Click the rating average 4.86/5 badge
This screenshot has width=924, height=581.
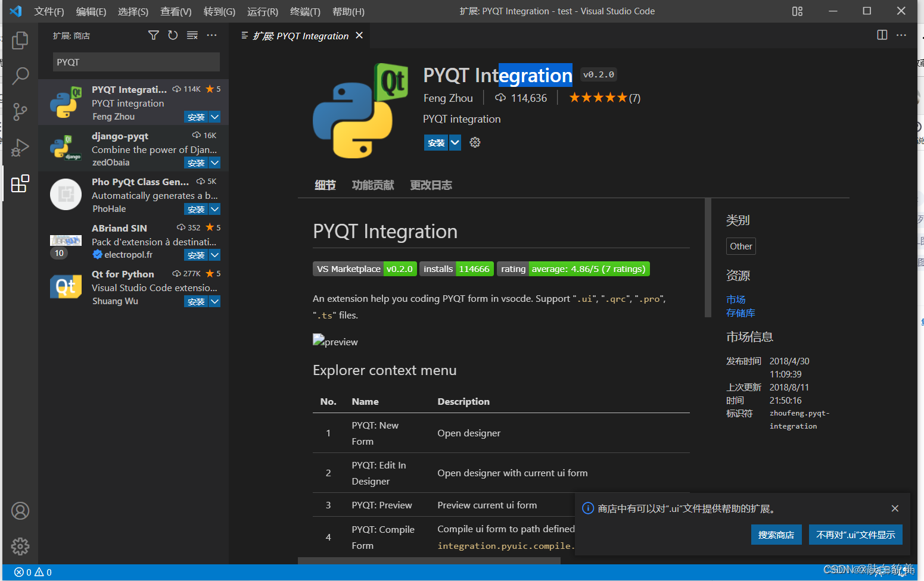pyautogui.click(x=573, y=269)
